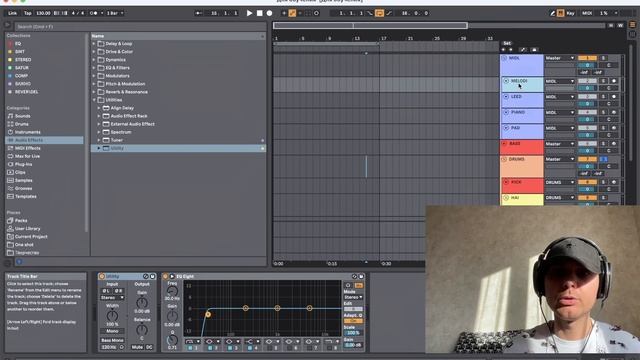Viewport: 640px width, 360px height.
Task: Toggle the Utility Mute button
Action: [x=137, y=347]
